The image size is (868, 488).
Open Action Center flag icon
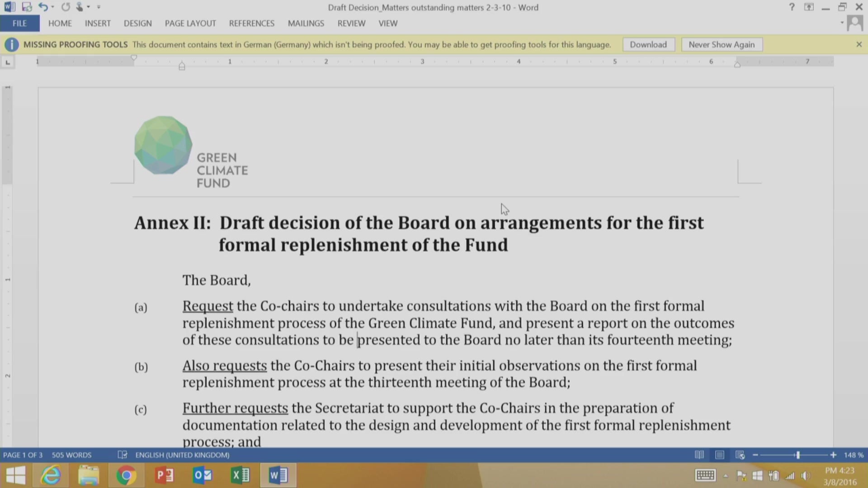point(741,476)
